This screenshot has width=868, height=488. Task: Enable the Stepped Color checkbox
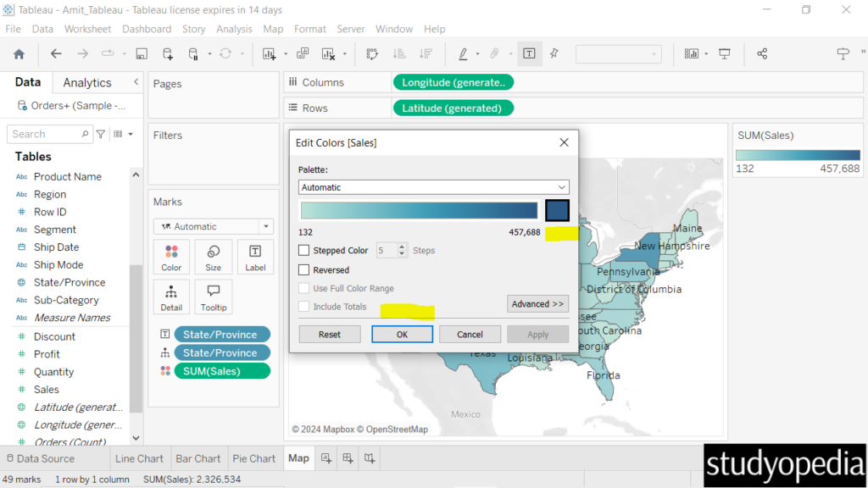point(304,251)
